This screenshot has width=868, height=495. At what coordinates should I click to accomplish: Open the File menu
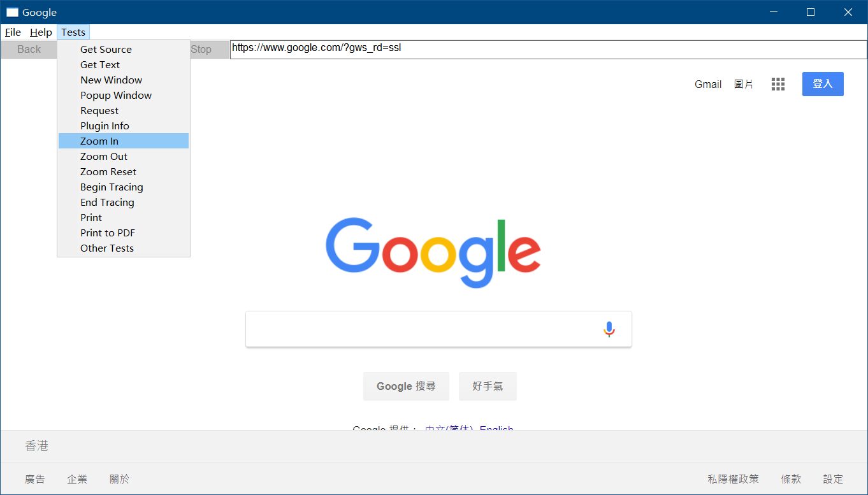tap(13, 32)
